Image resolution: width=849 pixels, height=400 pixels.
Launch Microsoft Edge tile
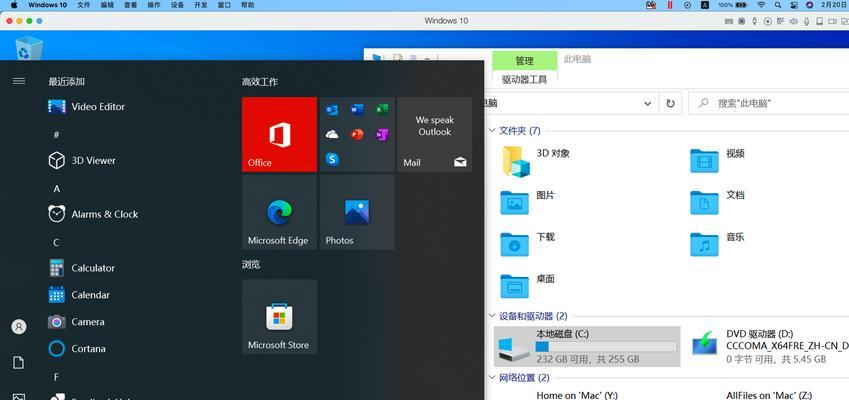pyautogui.click(x=279, y=212)
